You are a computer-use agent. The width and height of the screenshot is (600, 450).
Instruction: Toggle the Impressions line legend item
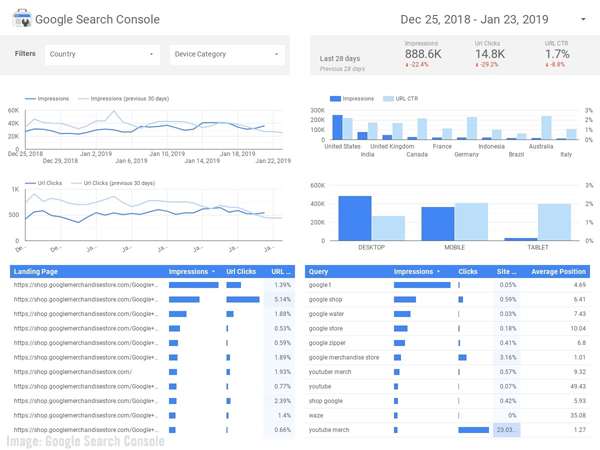pos(47,99)
